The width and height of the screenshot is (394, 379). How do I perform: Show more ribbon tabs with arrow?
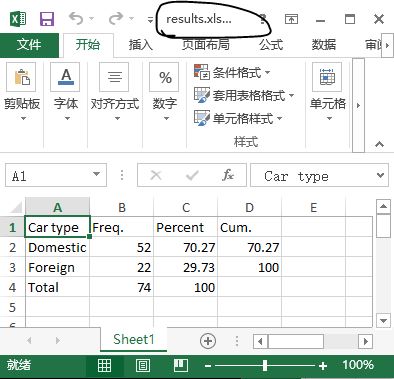387,45
